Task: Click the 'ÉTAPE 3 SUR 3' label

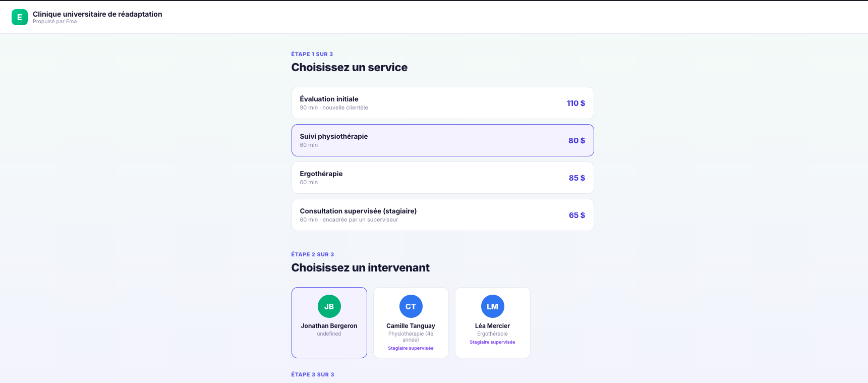Action: tap(313, 374)
